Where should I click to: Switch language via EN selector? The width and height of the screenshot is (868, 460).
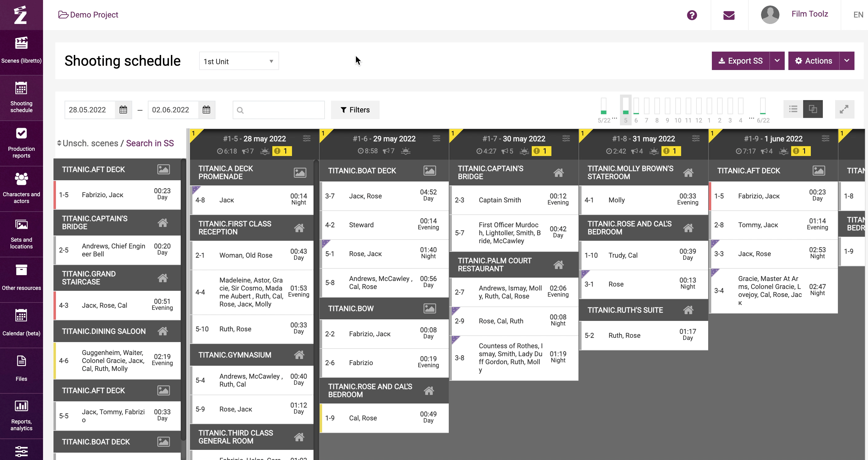(x=858, y=15)
